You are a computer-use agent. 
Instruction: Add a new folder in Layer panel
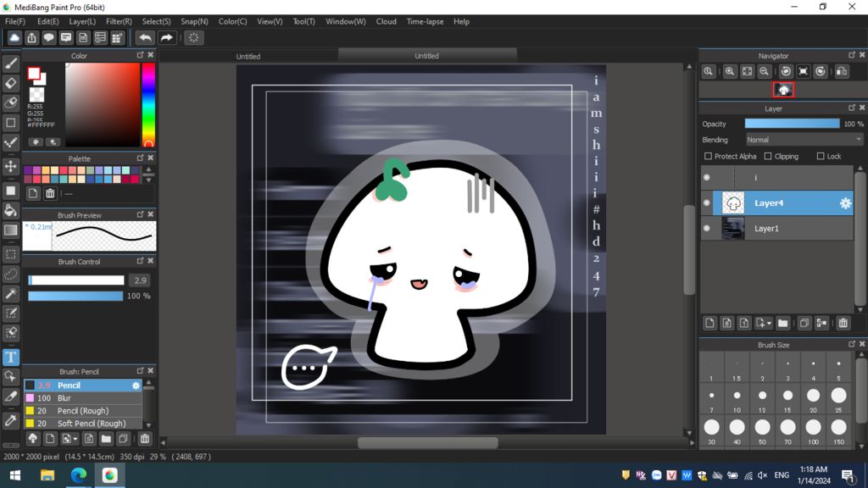pos(782,323)
